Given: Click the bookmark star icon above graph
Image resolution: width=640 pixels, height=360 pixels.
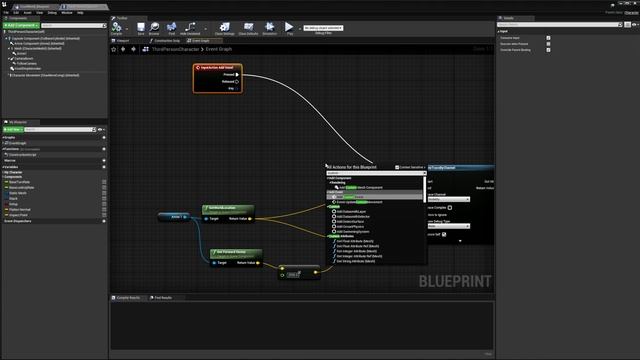Looking at the screenshot, I should [x=114, y=49].
